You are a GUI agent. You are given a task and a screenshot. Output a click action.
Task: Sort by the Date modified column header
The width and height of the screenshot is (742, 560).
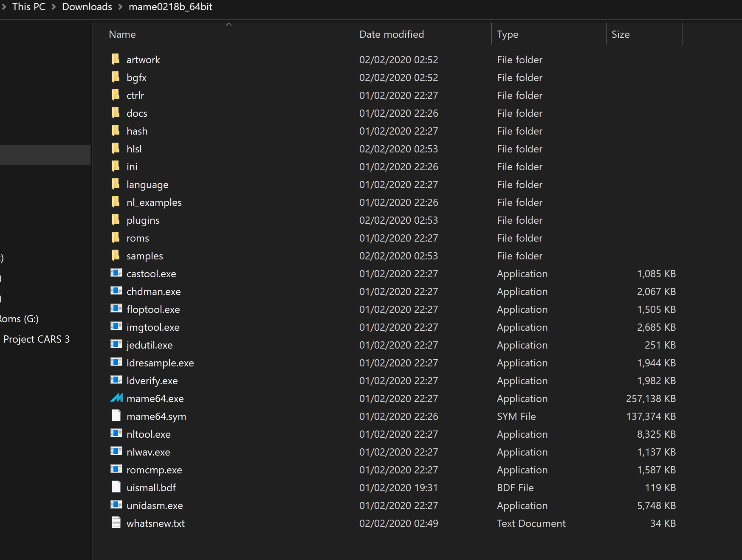tap(392, 34)
